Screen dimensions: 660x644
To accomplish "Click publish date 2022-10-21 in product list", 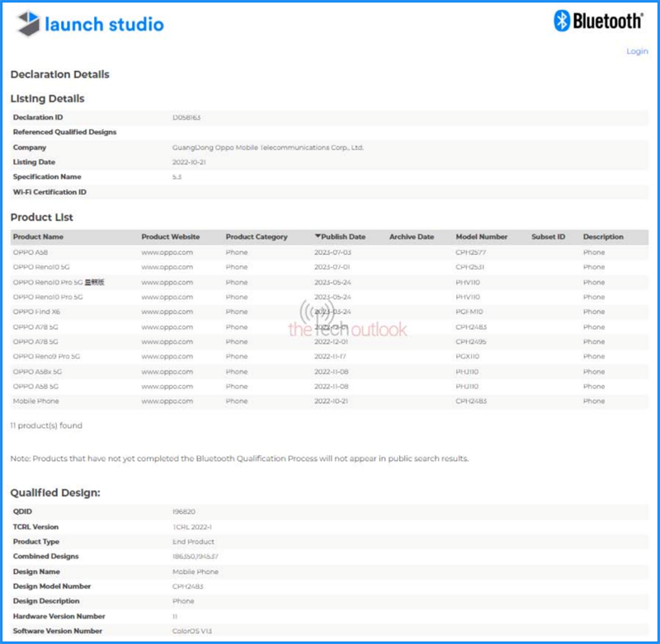I will (332, 401).
